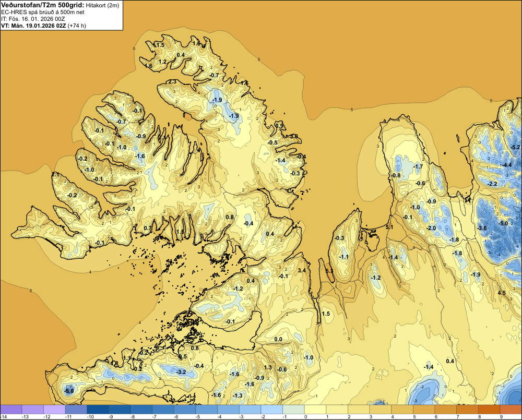Click the 'Hitakort (2m)' header text
Viewport: 522px width, 420px height.
(x=102, y=5)
